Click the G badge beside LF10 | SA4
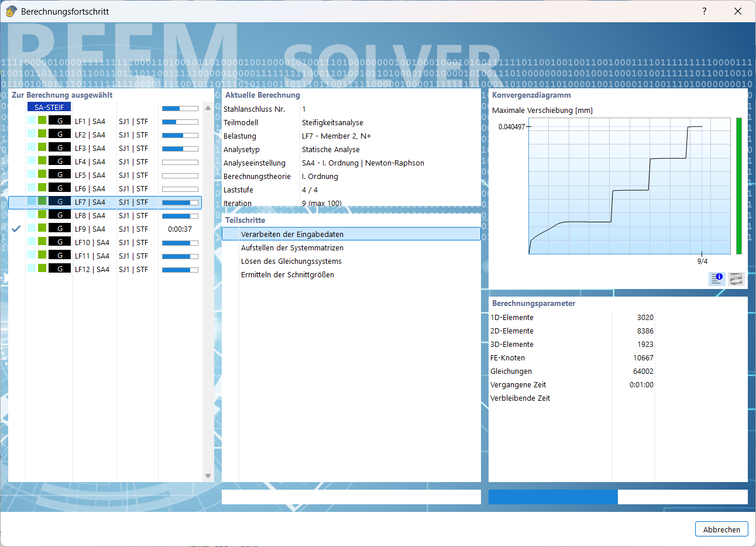This screenshot has width=756, height=547. point(61,242)
